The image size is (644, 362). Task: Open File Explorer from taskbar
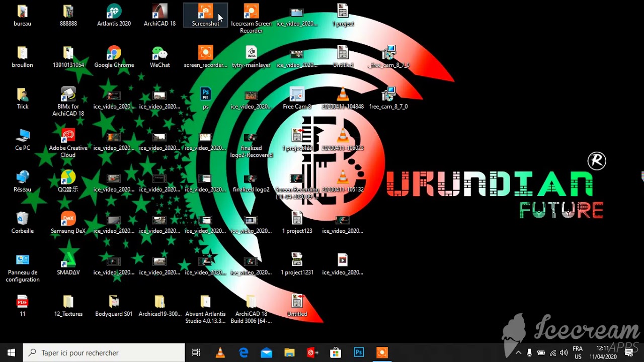(289, 352)
